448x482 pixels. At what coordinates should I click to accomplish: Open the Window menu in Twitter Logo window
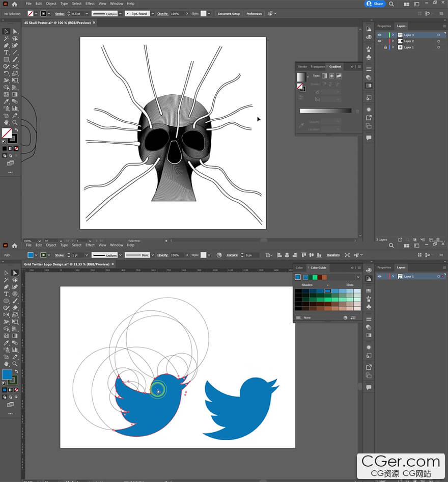coord(117,245)
